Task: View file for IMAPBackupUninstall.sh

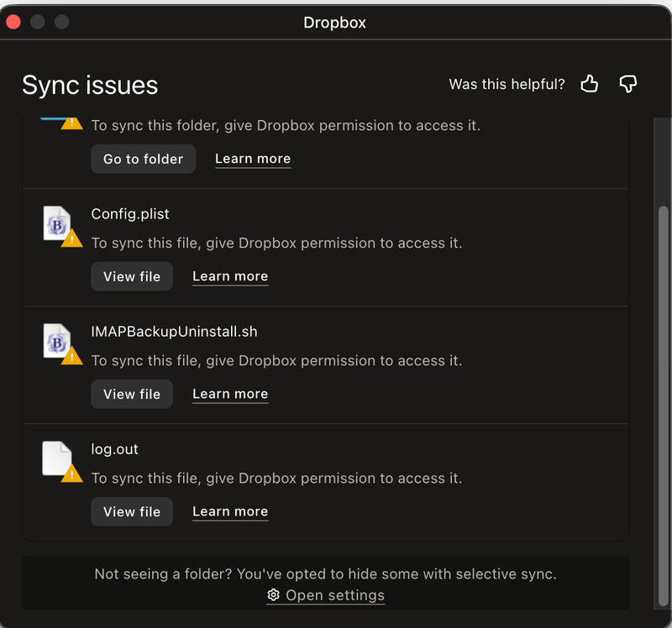Action: (132, 394)
